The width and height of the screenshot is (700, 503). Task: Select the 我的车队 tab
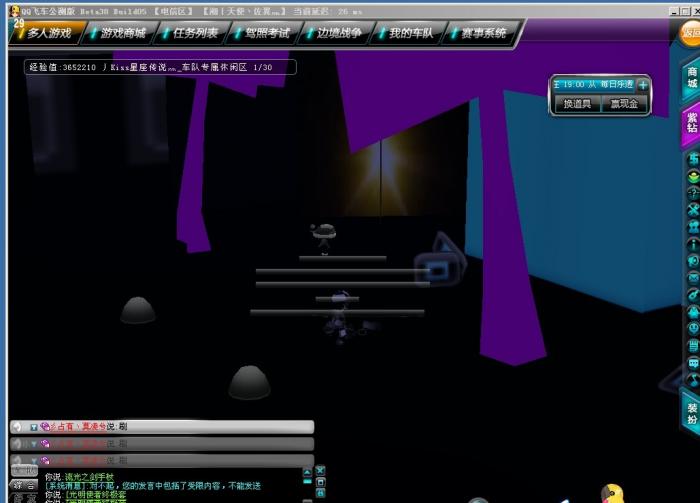coord(409,33)
